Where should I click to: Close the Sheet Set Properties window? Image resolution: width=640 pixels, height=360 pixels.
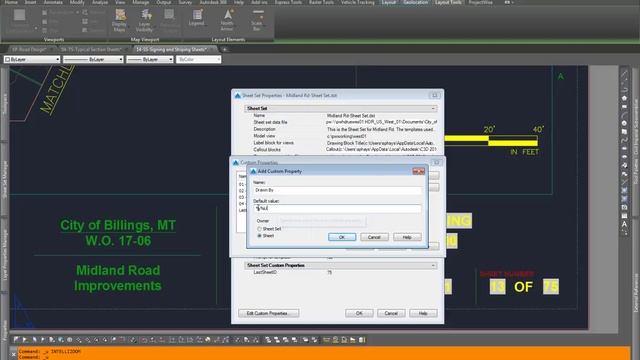tap(435, 96)
